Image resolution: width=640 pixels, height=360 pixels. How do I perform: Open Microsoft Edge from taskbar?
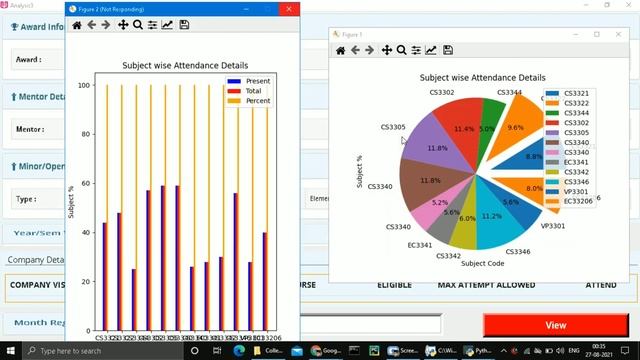(239, 351)
